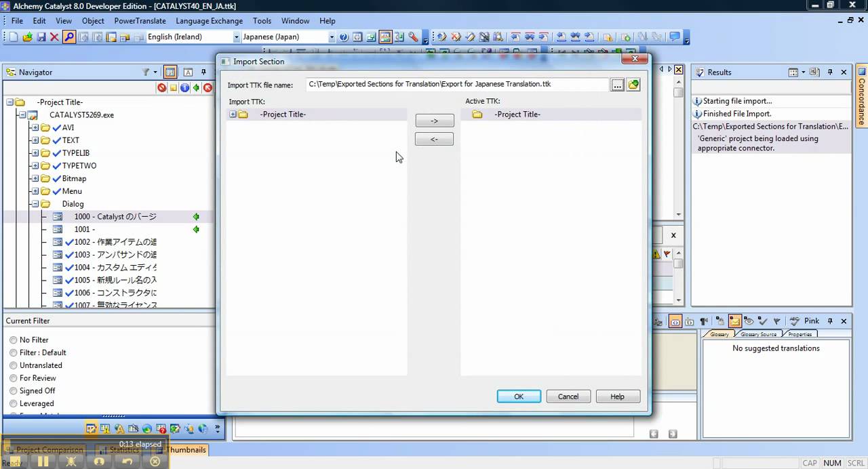Click the yellow note icon in Navigator

click(x=173, y=87)
